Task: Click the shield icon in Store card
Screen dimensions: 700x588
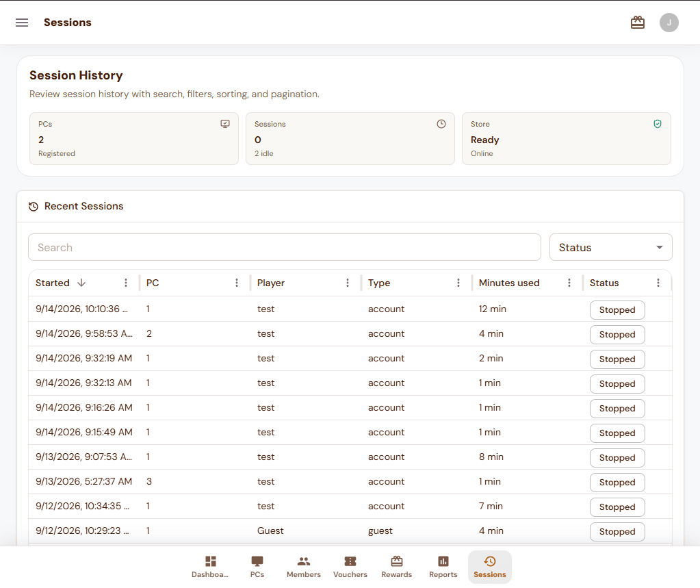Action: tap(657, 124)
